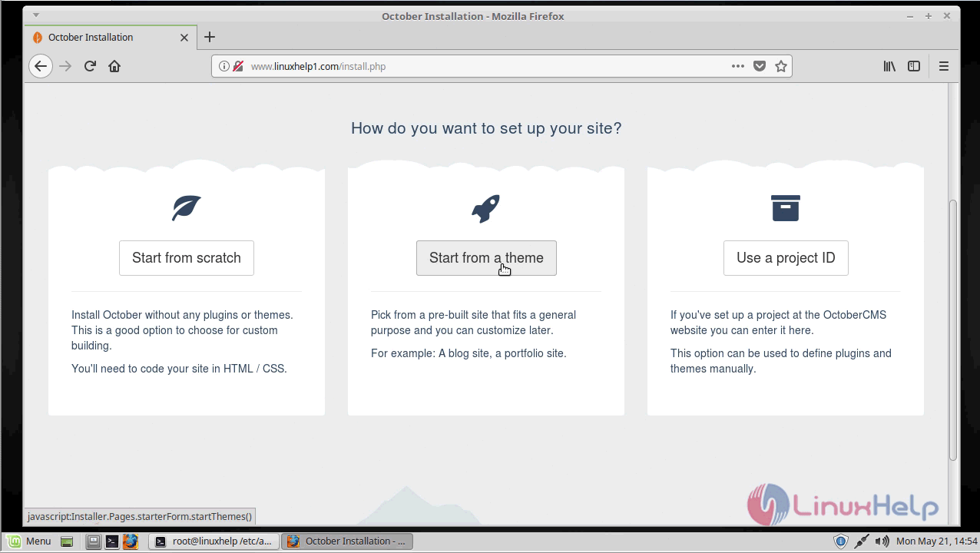The width and height of the screenshot is (980, 553).
Task: Reload the current page
Action: 90,66
